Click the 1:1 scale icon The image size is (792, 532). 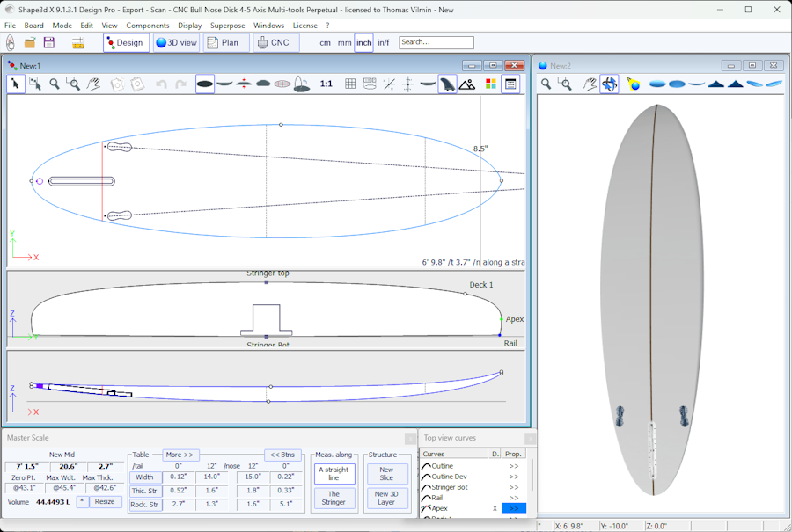(326, 84)
